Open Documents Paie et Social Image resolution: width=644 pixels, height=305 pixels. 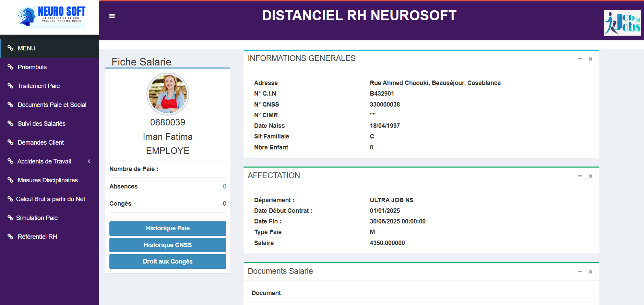pyautogui.click(x=49, y=105)
